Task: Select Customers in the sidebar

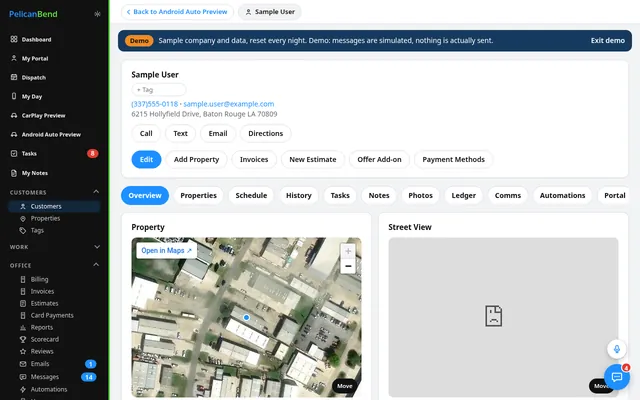Action: 54,207
